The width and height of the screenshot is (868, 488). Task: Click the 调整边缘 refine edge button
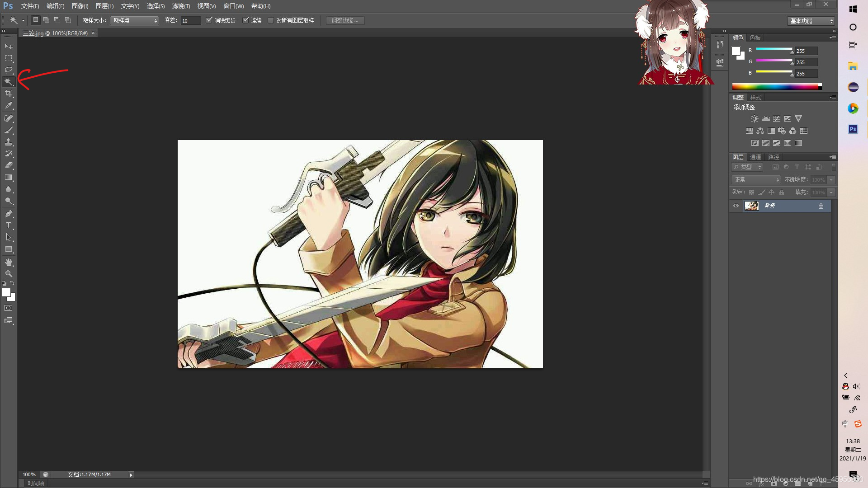345,20
